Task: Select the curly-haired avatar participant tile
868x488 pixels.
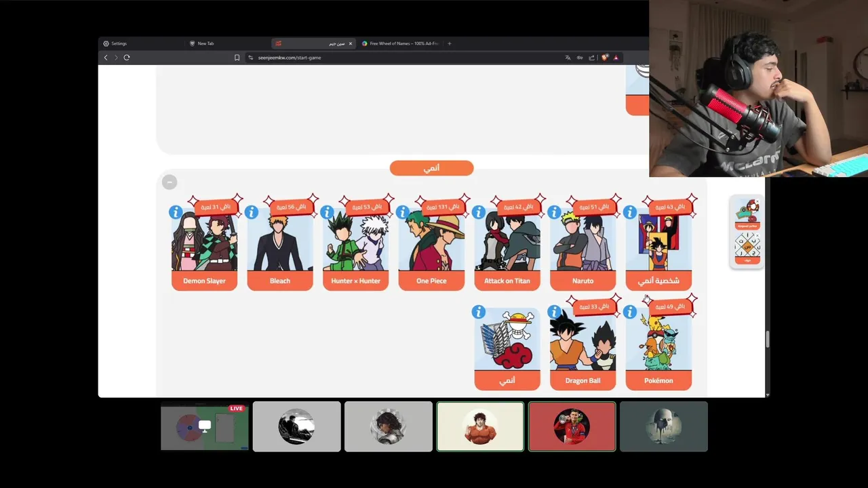Action: (x=388, y=426)
